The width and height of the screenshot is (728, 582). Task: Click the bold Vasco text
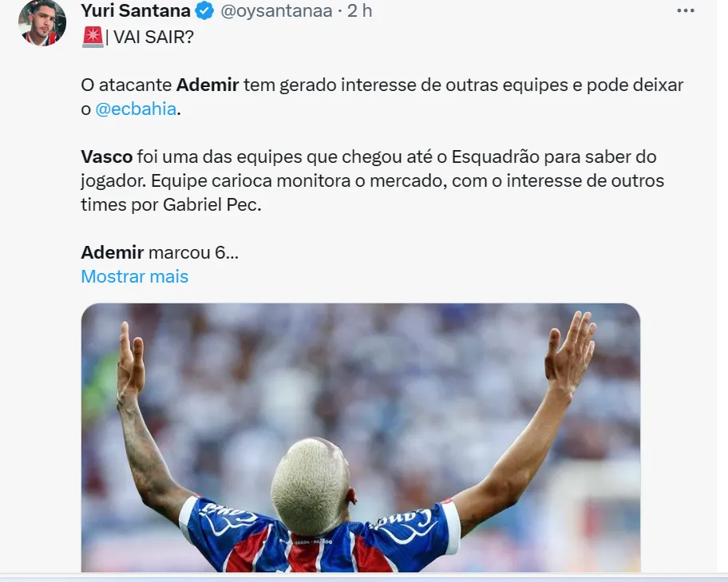(107, 156)
